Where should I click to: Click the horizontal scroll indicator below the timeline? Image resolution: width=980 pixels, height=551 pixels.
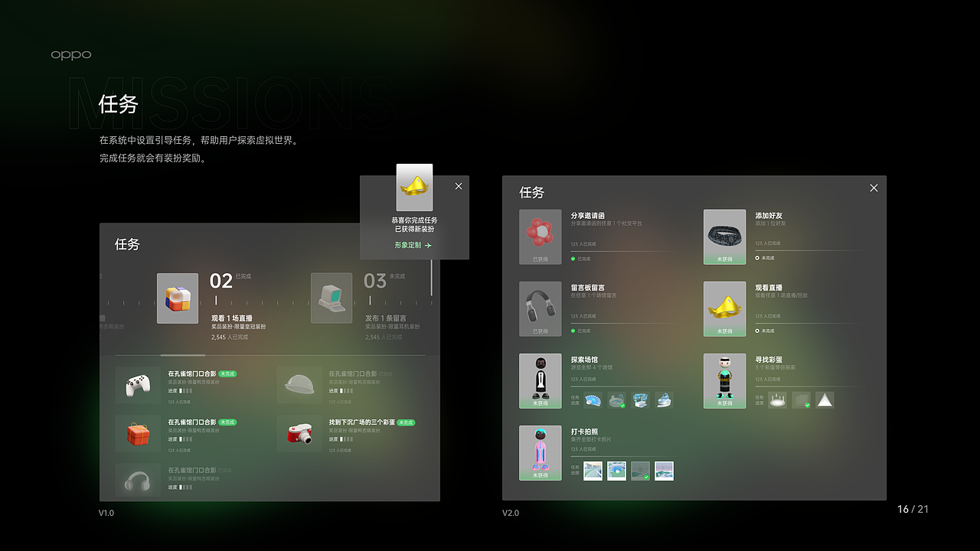point(182,355)
